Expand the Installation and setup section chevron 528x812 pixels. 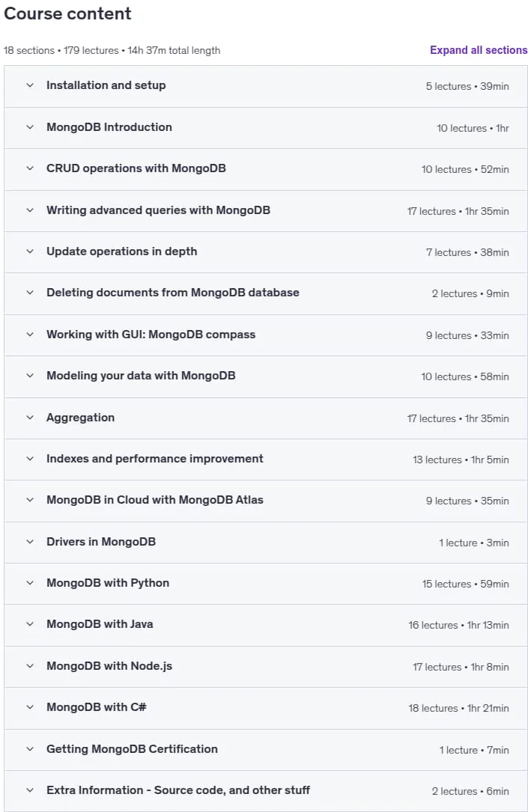30,85
